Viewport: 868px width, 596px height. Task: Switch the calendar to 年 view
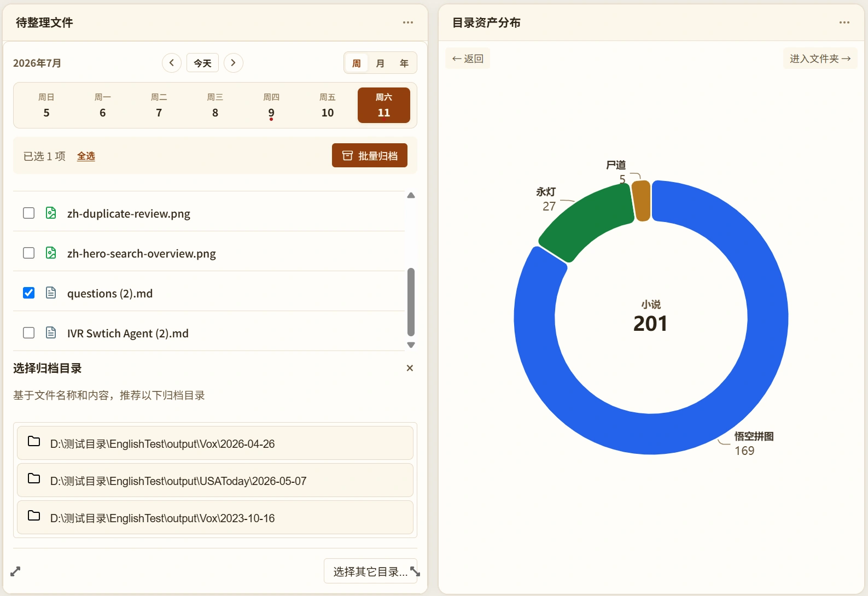(x=404, y=63)
